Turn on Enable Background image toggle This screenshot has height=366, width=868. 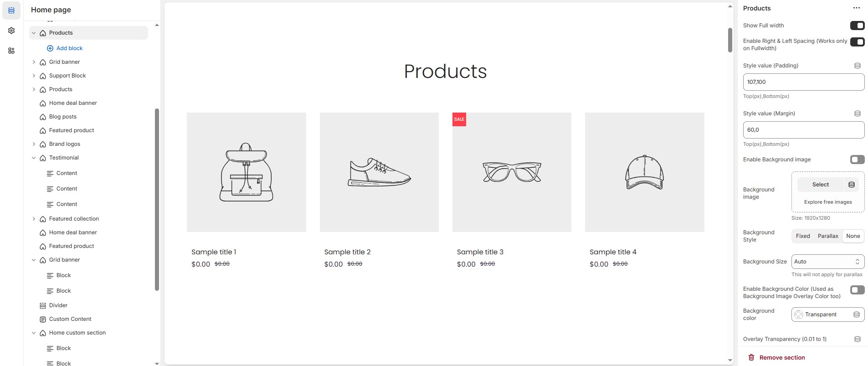[857, 160]
